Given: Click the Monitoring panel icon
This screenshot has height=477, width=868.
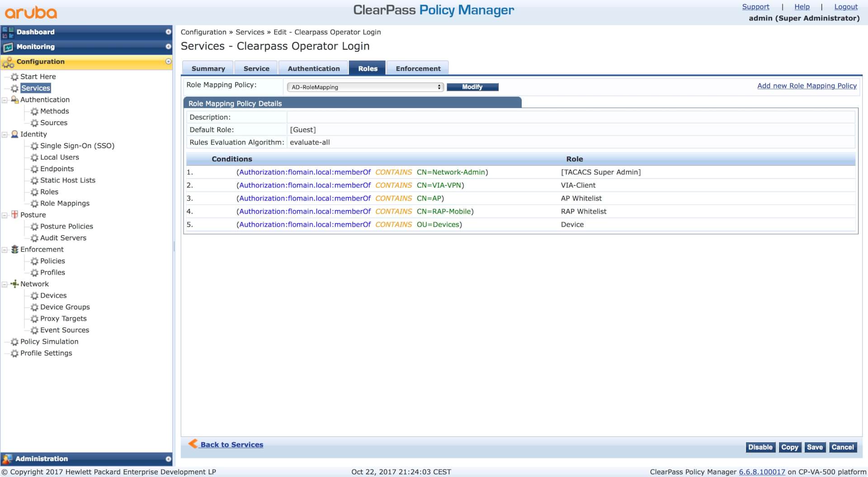Looking at the screenshot, I should 8,47.
